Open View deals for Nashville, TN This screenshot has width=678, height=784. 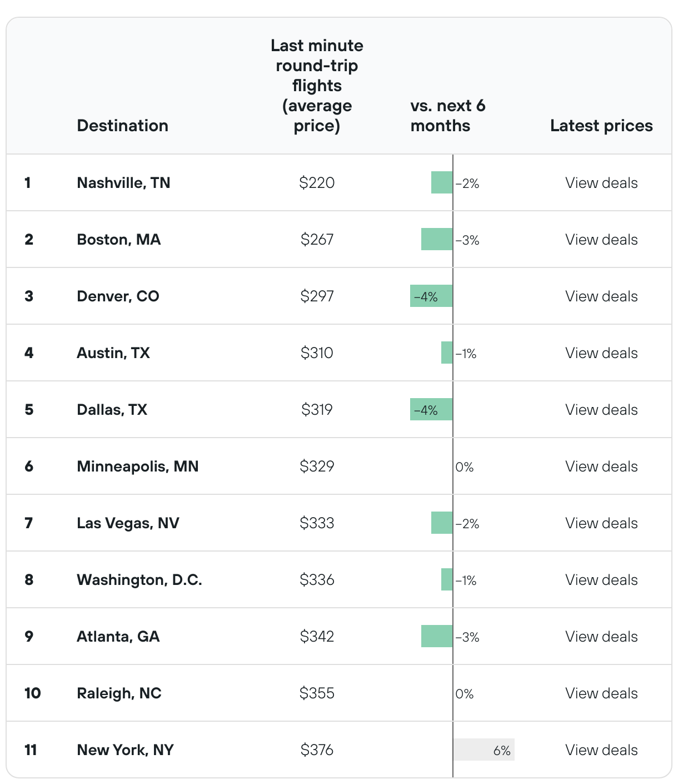point(601,183)
